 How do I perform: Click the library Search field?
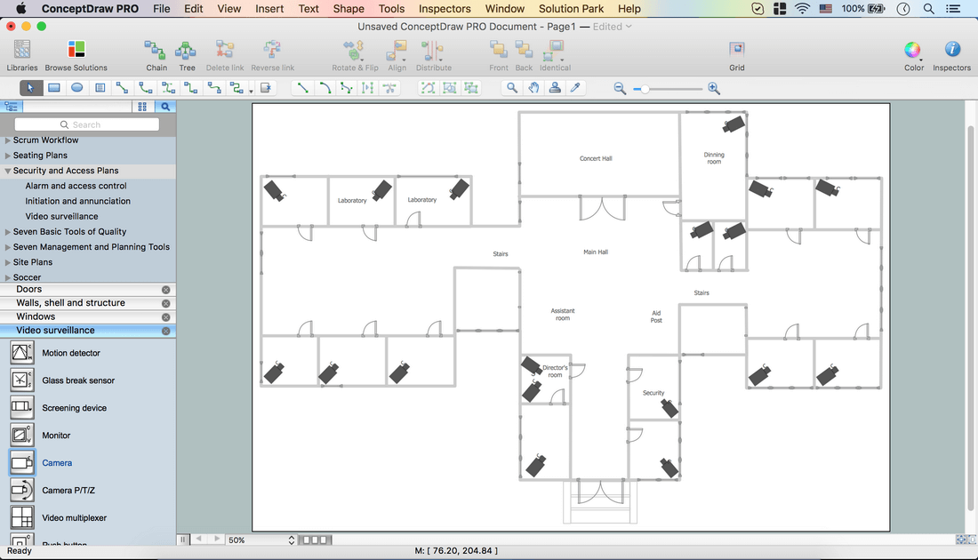pyautogui.click(x=87, y=124)
